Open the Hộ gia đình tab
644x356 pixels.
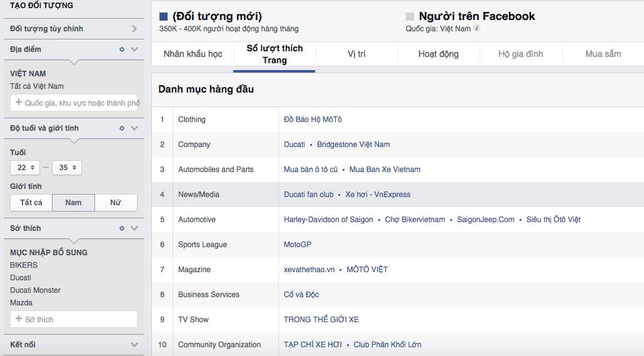[521, 54]
